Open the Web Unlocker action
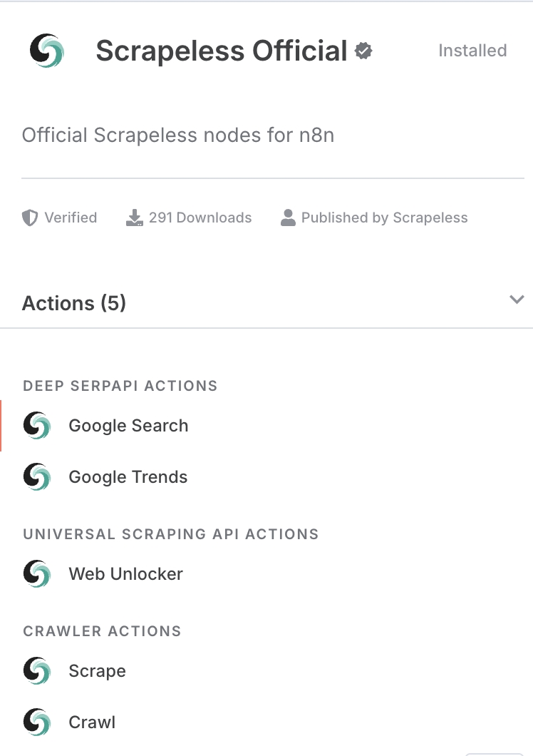Image resolution: width=533 pixels, height=756 pixels. (x=125, y=573)
